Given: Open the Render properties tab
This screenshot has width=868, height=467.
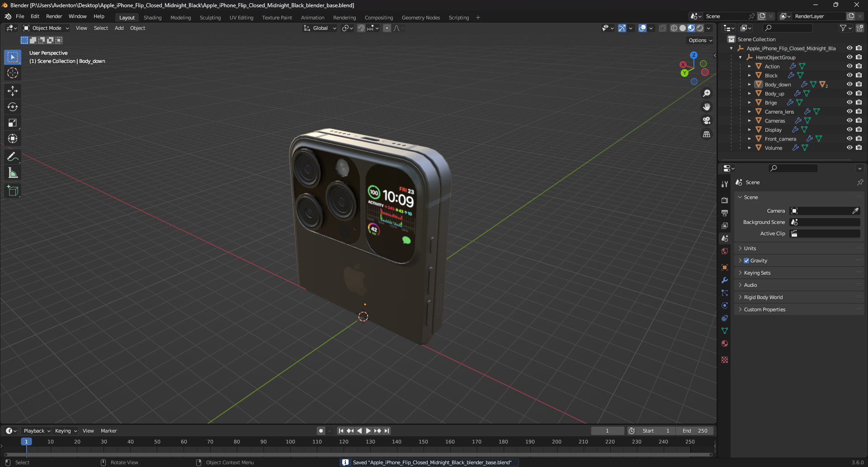Looking at the screenshot, I should (725, 200).
